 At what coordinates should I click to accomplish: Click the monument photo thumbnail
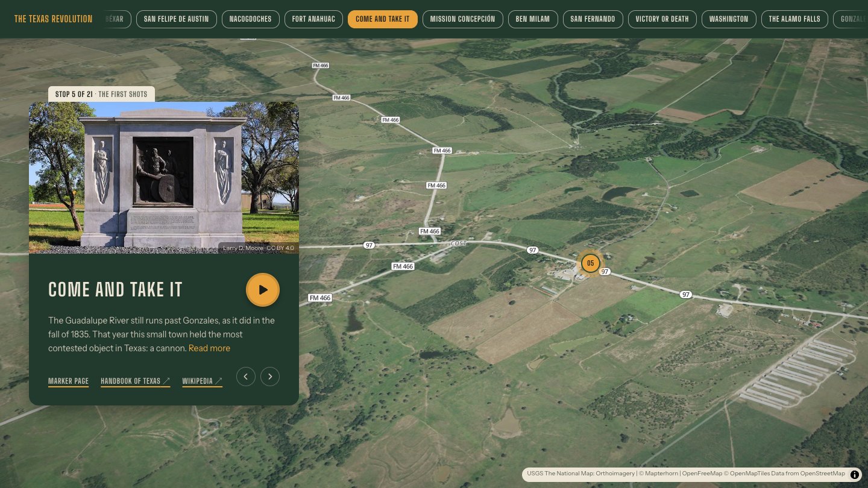click(x=164, y=178)
